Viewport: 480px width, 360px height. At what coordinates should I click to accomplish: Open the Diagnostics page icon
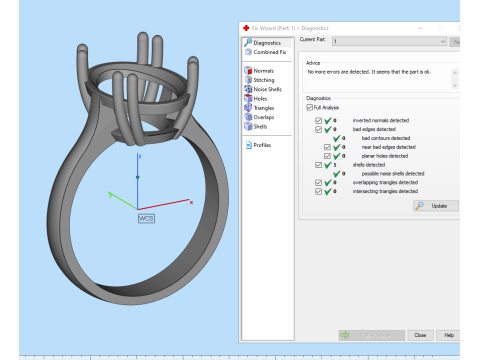[x=248, y=43]
